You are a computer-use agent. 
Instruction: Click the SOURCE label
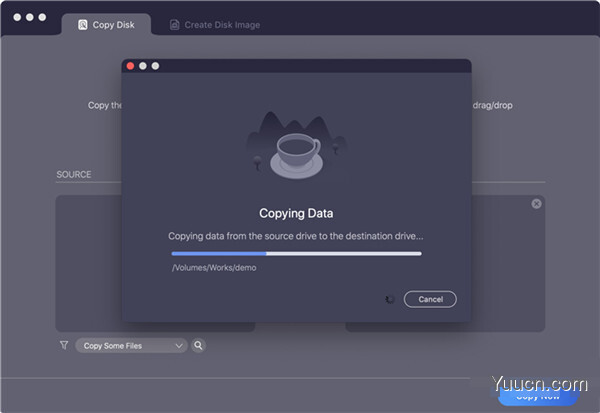tap(74, 175)
